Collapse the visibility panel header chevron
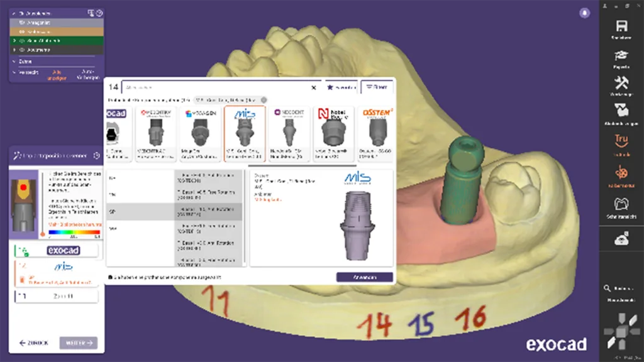Viewport: 644px width, 362px height. tap(14, 13)
